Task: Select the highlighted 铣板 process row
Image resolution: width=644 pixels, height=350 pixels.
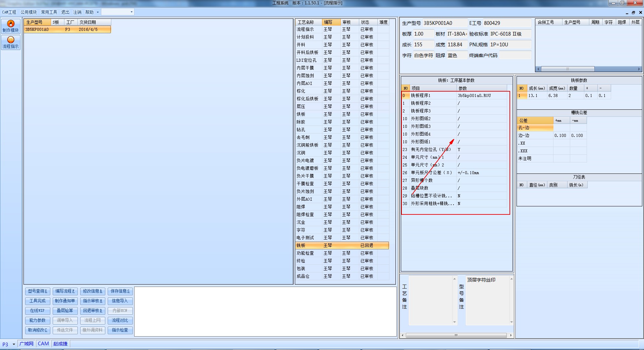Action: pyautogui.click(x=342, y=246)
